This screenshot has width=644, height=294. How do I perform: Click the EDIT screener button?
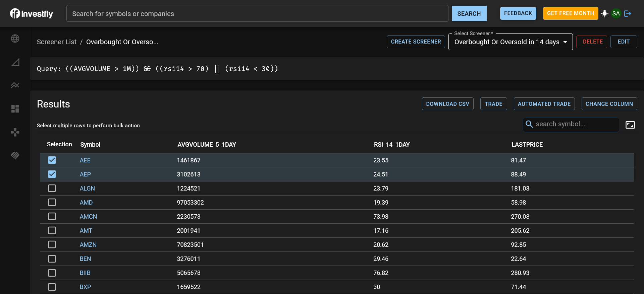[x=624, y=42]
